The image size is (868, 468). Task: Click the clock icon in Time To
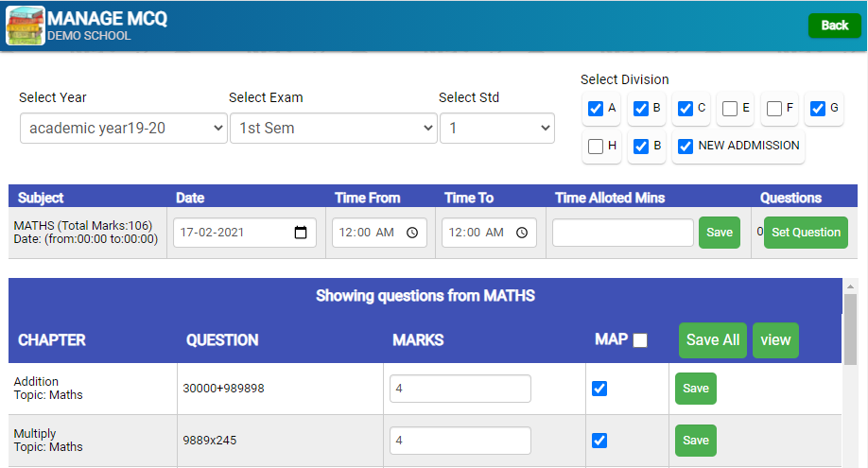522,233
